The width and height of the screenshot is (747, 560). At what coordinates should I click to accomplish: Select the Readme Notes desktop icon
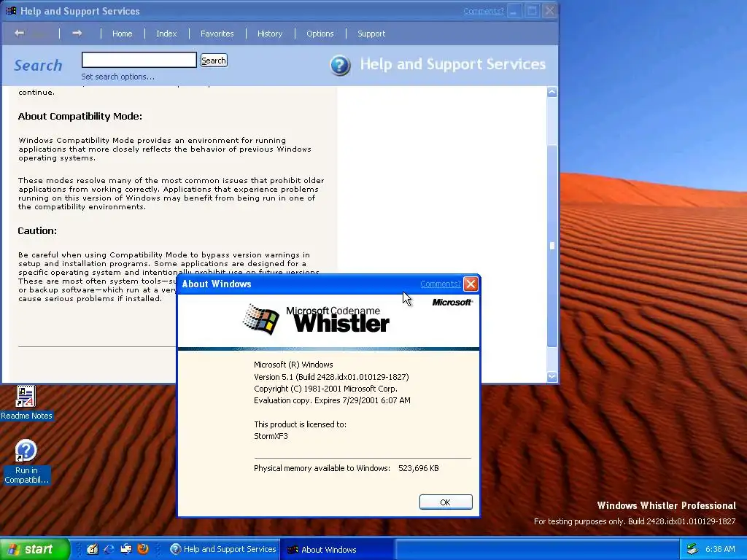[26, 402]
